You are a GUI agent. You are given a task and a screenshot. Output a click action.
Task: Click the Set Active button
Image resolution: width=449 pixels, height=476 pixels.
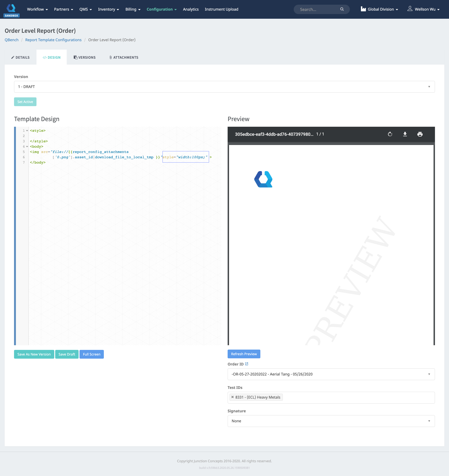coord(25,102)
